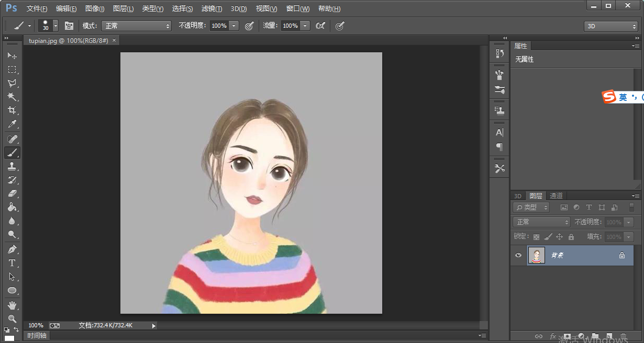
Task: Pick the Eyedropper tool
Action: click(12, 124)
